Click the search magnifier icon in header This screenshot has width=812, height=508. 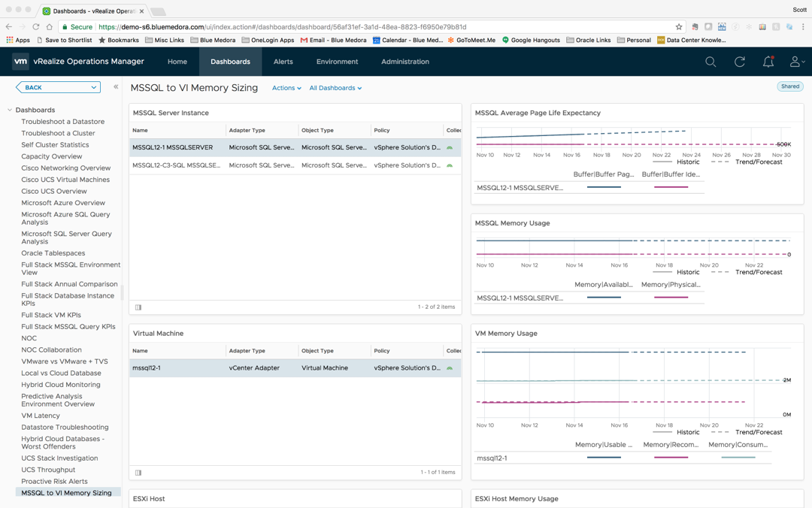pos(710,62)
